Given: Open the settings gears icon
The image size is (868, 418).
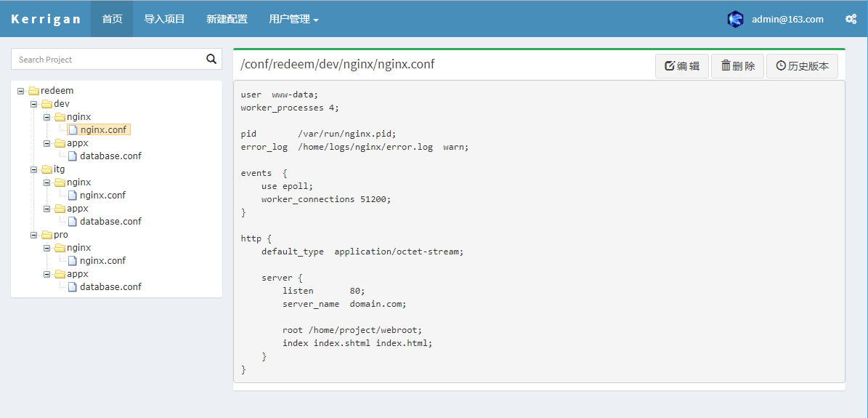Looking at the screenshot, I should point(851,20).
